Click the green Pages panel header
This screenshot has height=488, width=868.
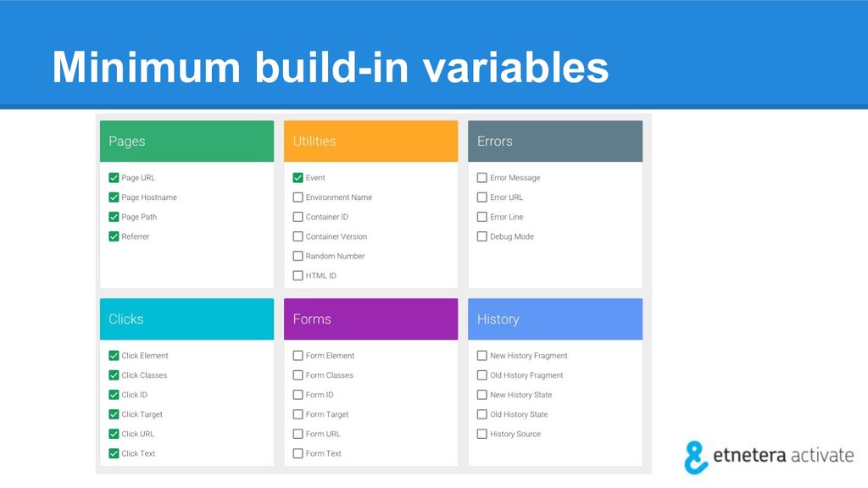pyautogui.click(x=186, y=141)
